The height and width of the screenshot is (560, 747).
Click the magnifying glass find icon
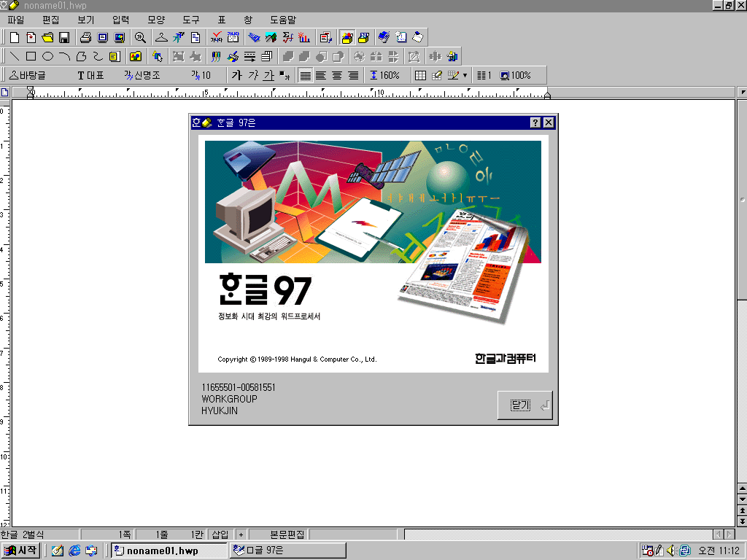click(140, 38)
